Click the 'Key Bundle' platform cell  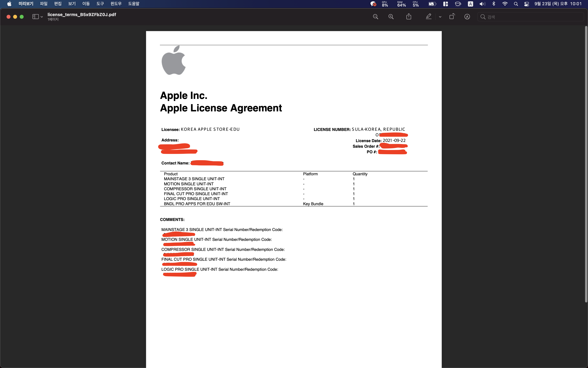(313, 204)
